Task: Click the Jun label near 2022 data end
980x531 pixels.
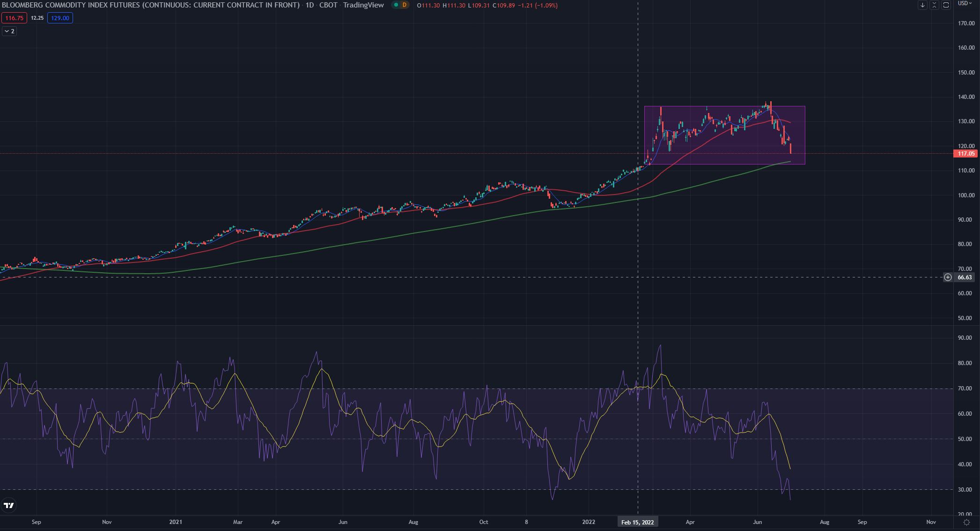Action: tap(757, 522)
